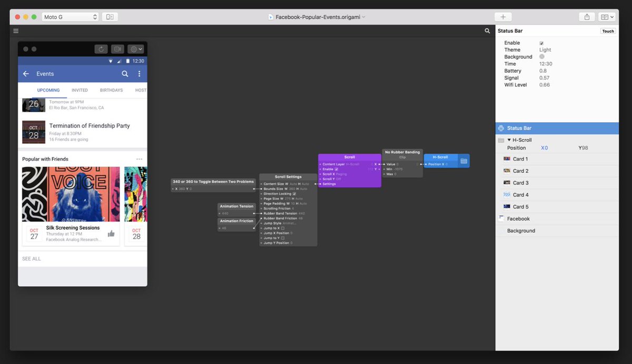The image size is (632, 364).
Task: Switch to the BIRTHDAYS tab
Action: (x=111, y=90)
